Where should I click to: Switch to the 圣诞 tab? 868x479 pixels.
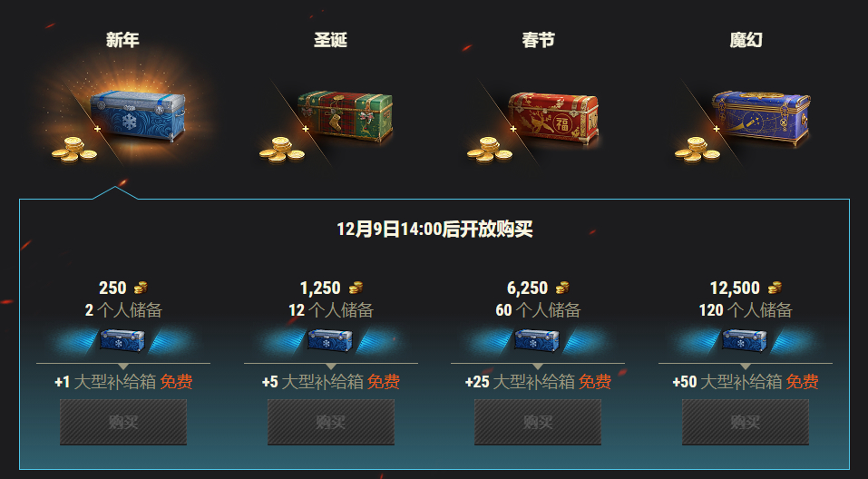330,40
